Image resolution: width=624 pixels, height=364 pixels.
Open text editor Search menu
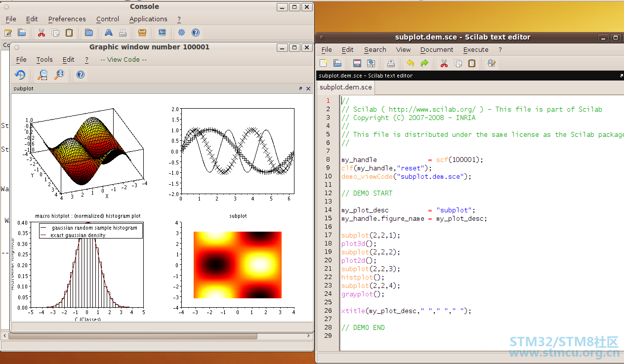(375, 49)
